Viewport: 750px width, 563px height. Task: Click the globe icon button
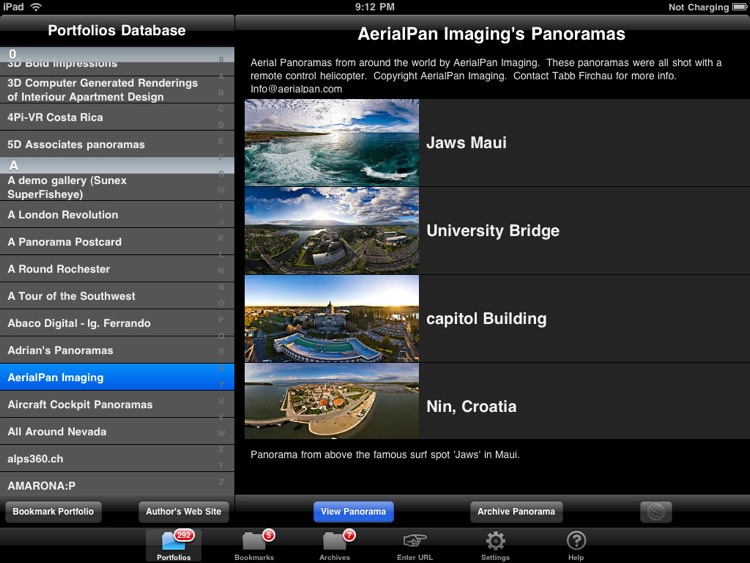click(x=656, y=512)
